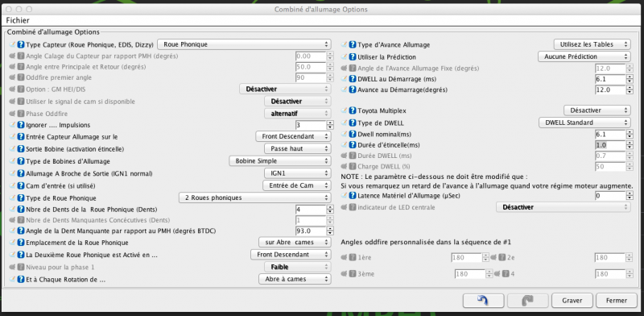The width and height of the screenshot is (644, 316).
Task: Click pencil icon beside Type Capteur
Action: tap(12, 44)
